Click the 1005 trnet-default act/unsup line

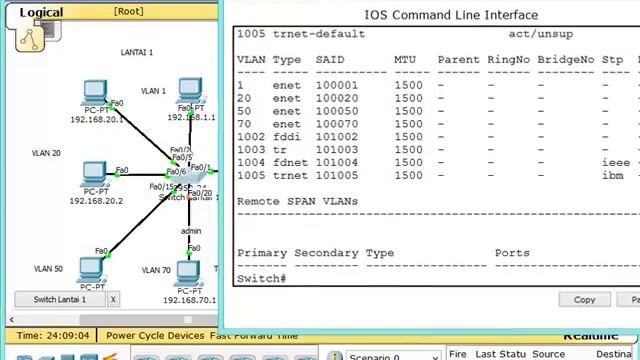(x=405, y=34)
